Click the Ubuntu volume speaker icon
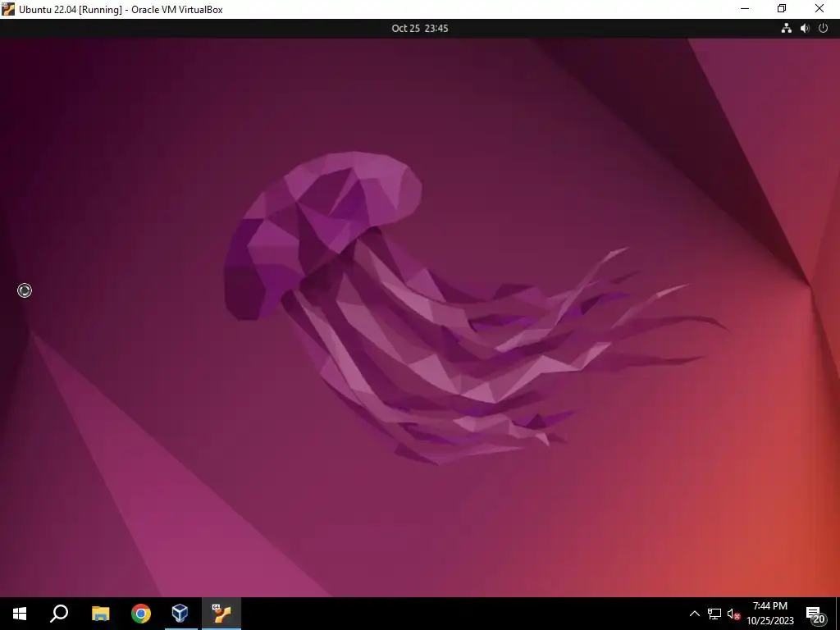 [x=805, y=29]
